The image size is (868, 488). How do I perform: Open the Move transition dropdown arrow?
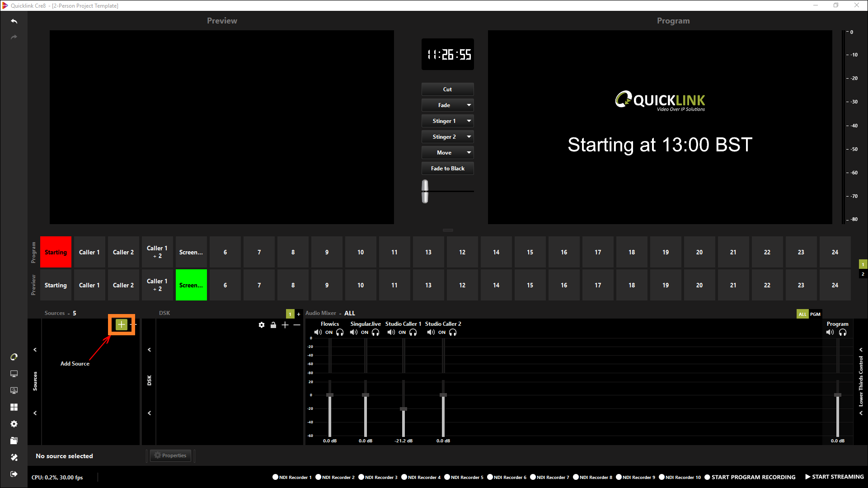coord(469,153)
